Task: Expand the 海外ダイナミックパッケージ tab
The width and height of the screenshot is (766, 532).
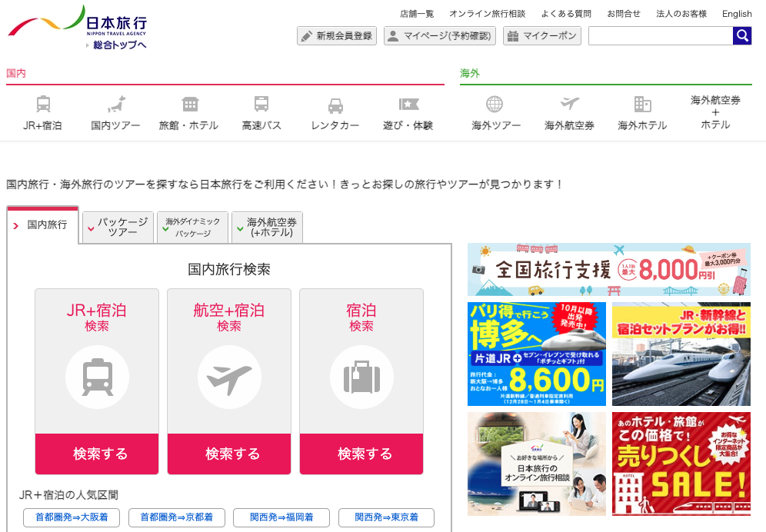Action: (x=192, y=227)
